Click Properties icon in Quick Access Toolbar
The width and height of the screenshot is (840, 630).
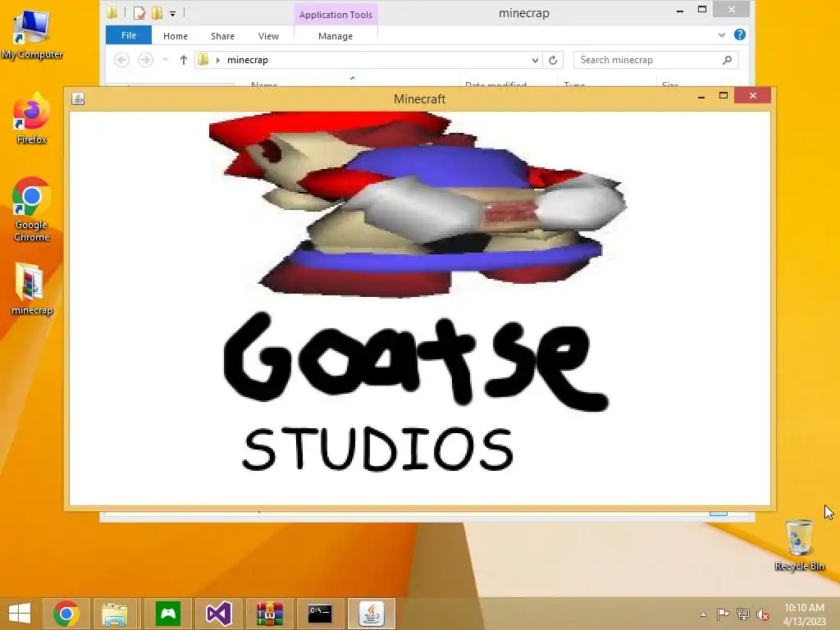coord(139,13)
